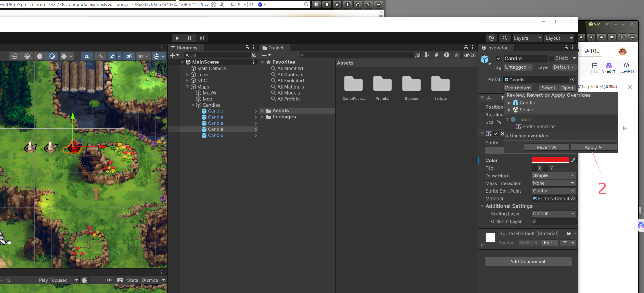644x293 pixels.
Task: Open Gizmos globe dropdown arrow in scene toolbar
Action: (163, 56)
